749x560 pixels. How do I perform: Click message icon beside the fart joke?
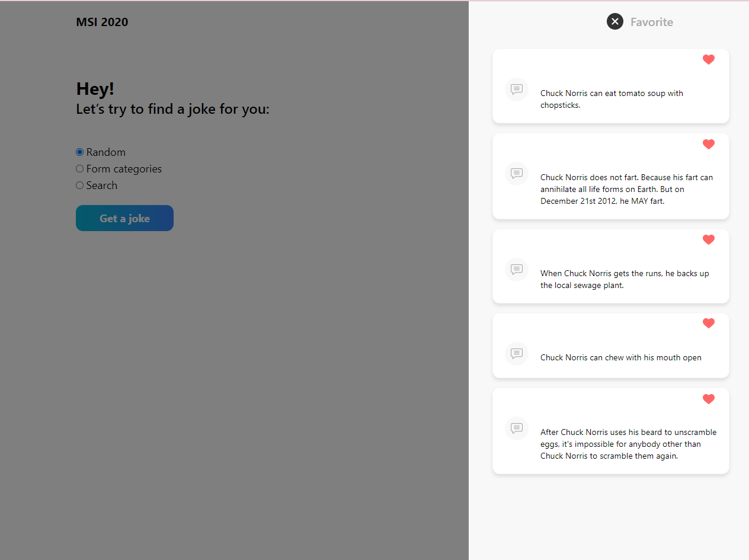point(517,174)
